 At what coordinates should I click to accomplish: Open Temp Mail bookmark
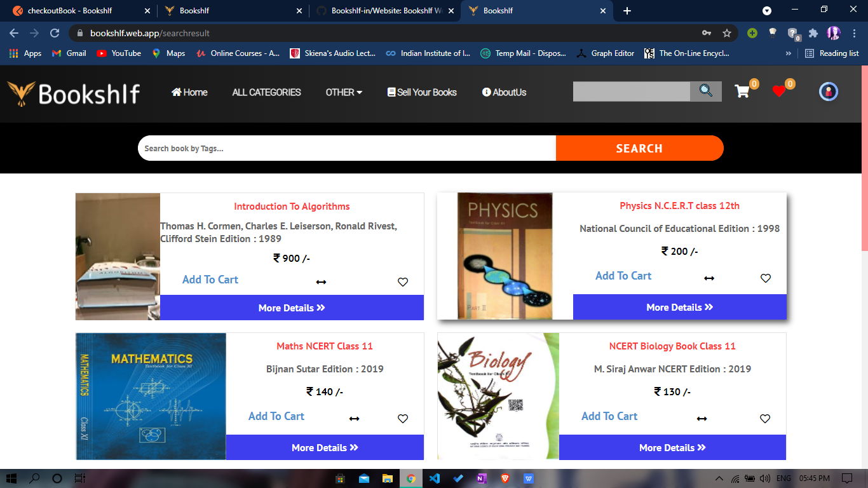click(523, 53)
